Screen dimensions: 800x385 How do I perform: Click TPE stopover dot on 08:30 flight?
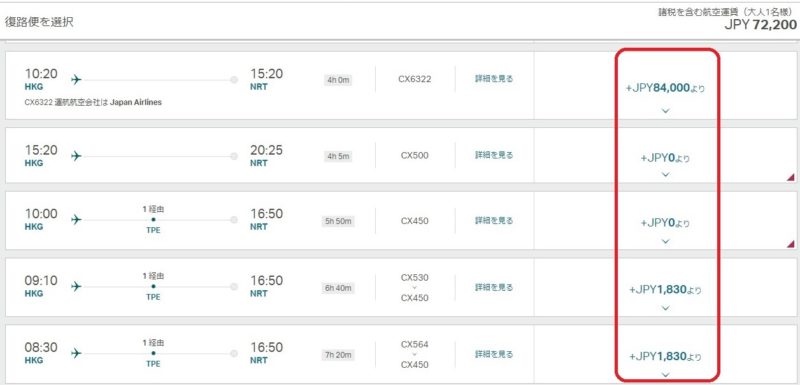coord(153,353)
